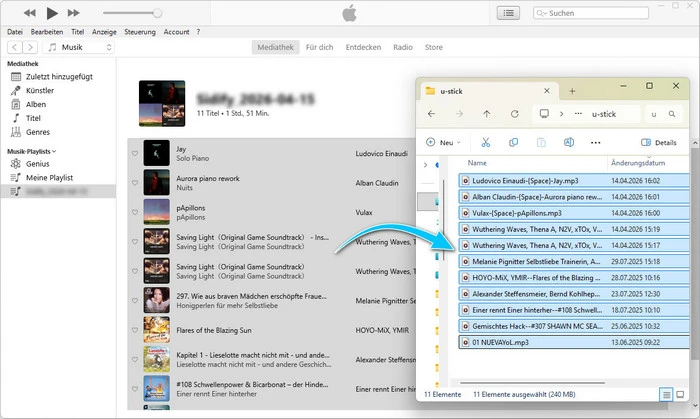Click the Explorer search magnifier icon

(671, 114)
